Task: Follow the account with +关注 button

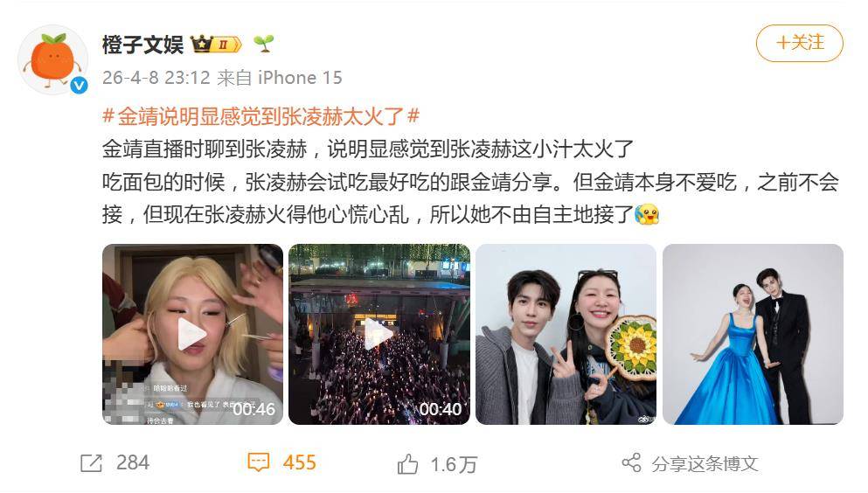Action: pyautogui.click(x=799, y=43)
